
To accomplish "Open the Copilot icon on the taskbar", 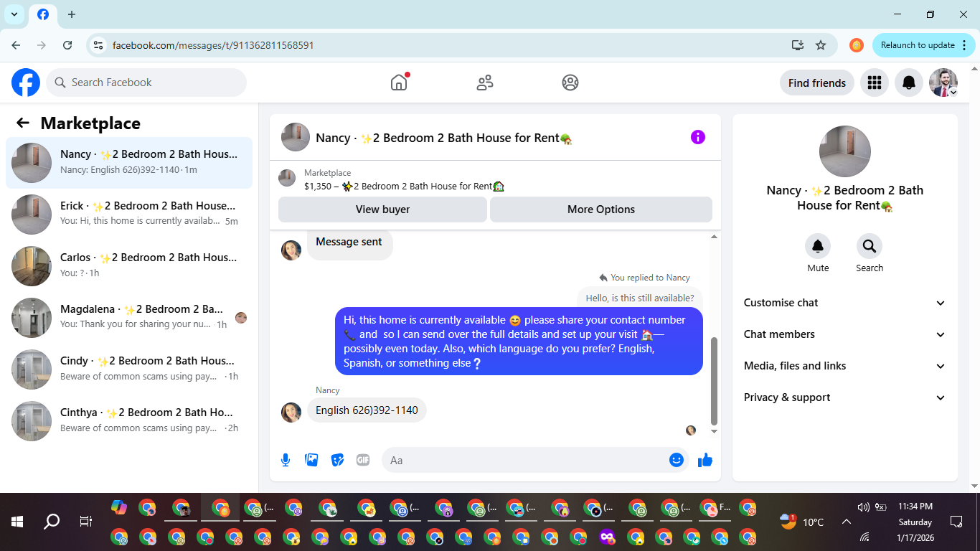I will [x=119, y=508].
